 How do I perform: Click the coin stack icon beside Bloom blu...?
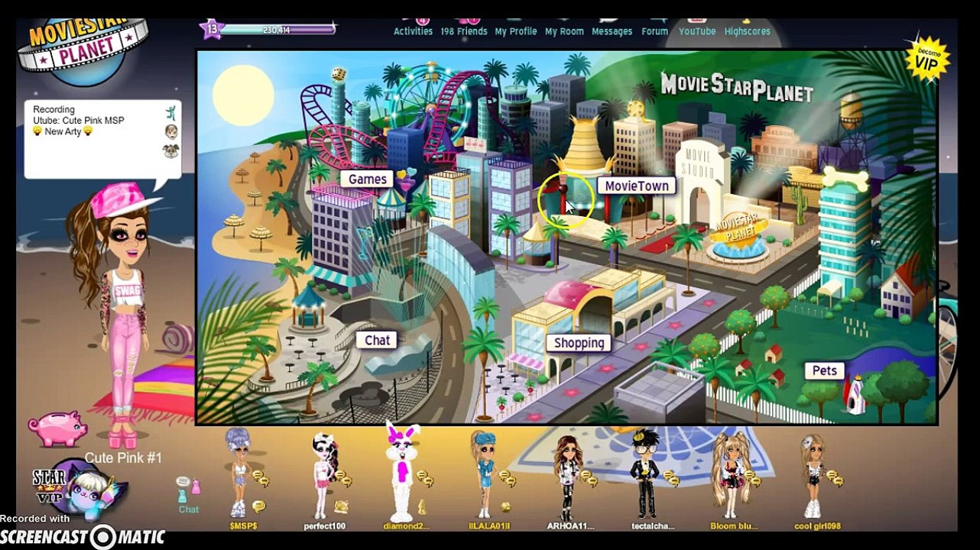point(752,479)
